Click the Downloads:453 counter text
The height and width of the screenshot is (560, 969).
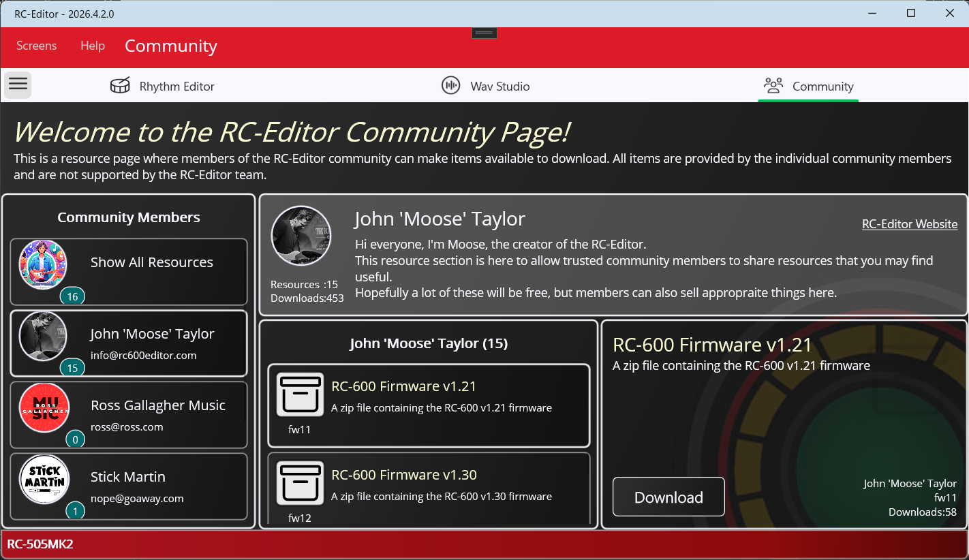[x=307, y=298]
